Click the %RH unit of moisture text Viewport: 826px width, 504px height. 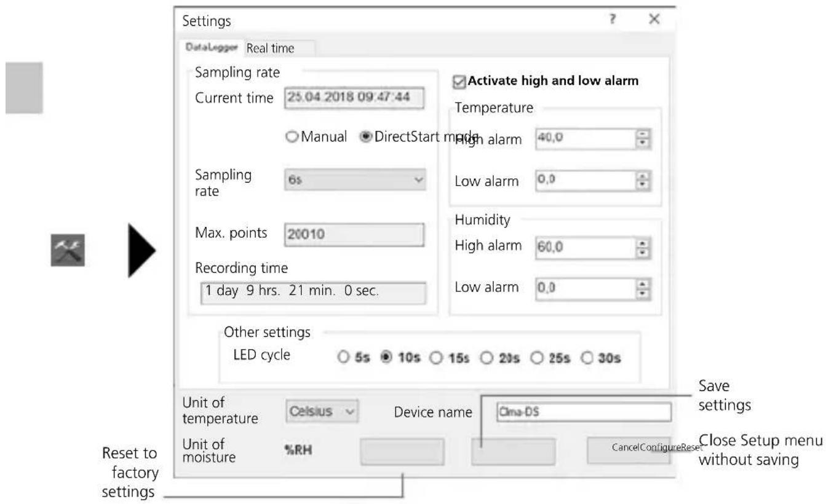coord(297,451)
